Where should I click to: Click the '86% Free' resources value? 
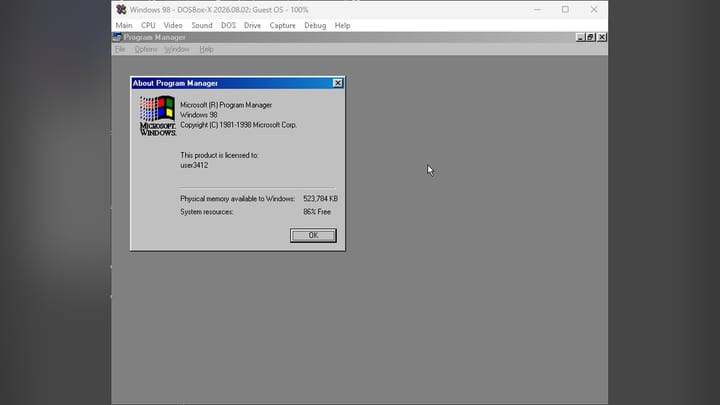317,212
